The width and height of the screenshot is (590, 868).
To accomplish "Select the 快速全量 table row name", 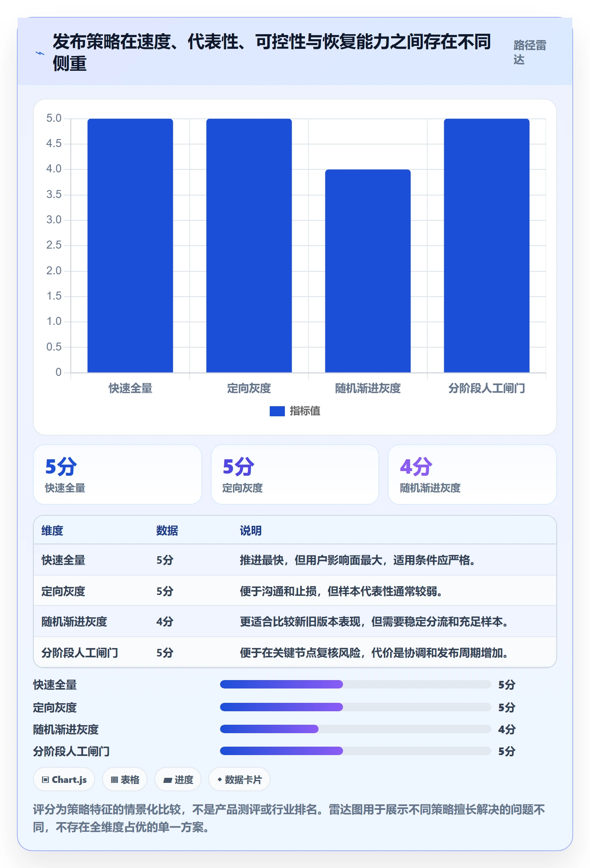I will (x=63, y=560).
